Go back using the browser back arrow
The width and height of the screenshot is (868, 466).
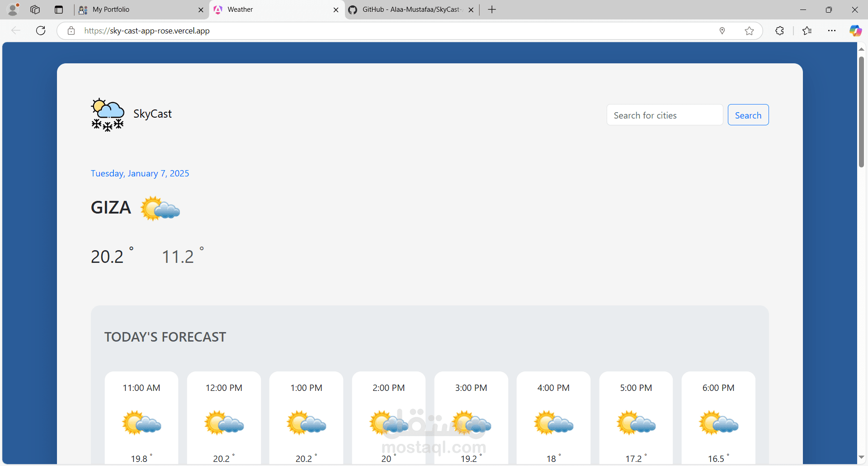tap(16, 31)
